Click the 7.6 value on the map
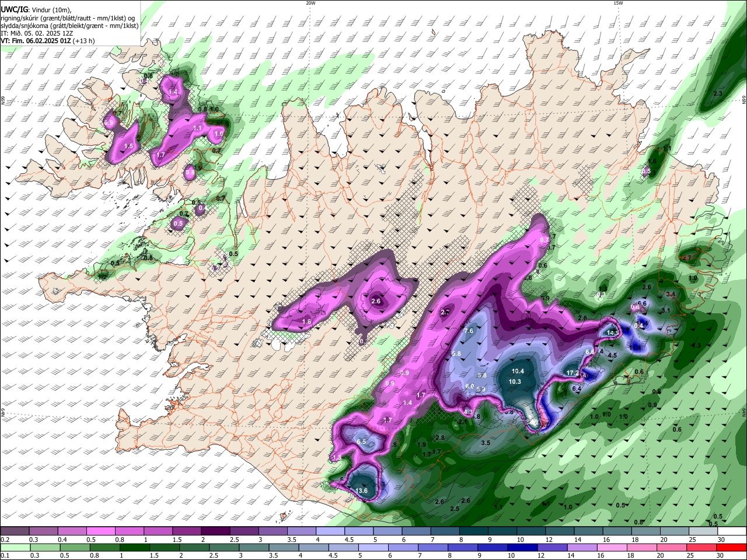 click(x=469, y=331)
